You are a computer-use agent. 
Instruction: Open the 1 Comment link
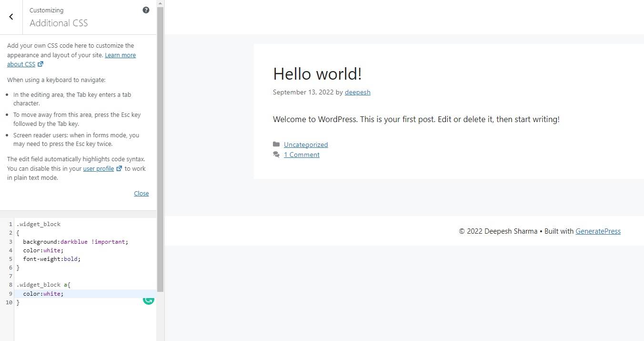[x=302, y=155]
